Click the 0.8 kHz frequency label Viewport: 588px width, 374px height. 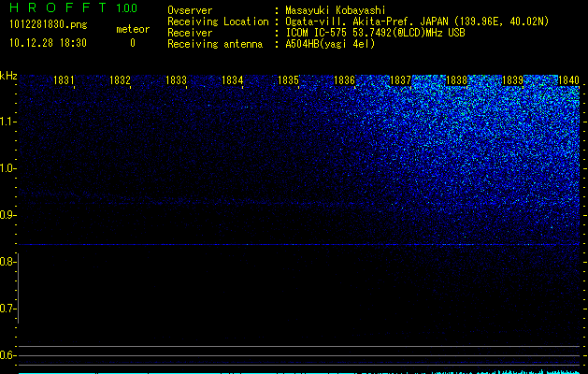point(7,262)
